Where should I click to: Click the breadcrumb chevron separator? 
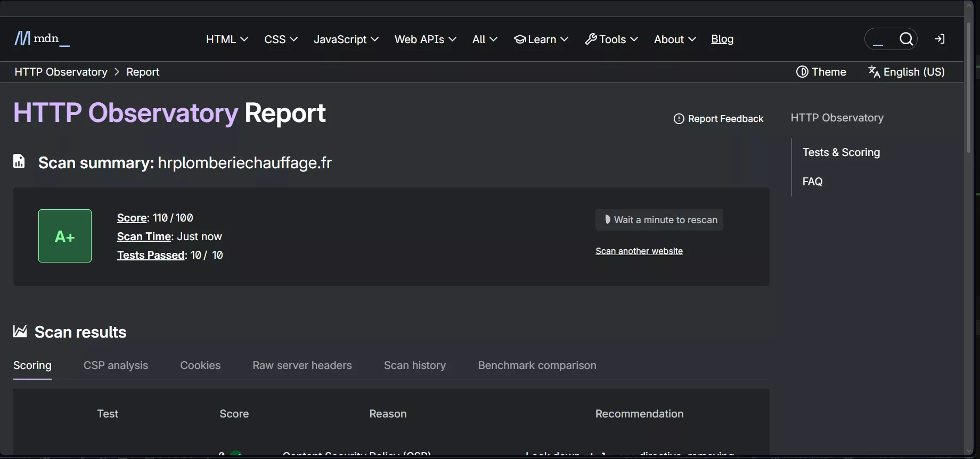pos(117,72)
